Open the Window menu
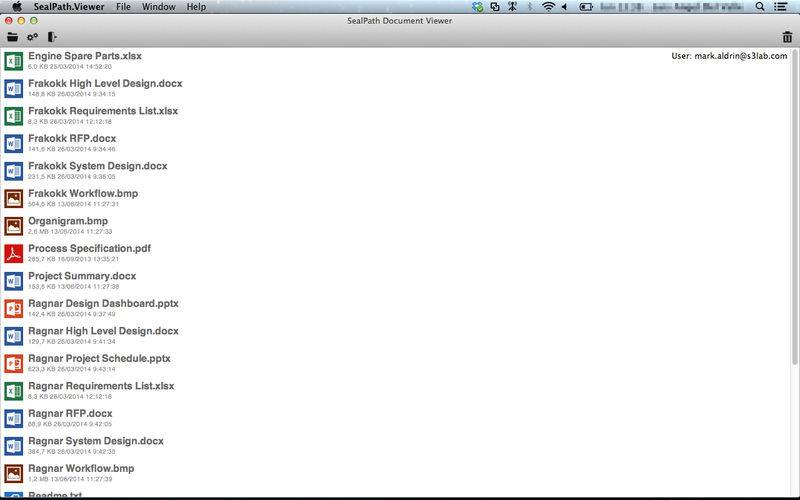This screenshot has width=800, height=500. click(159, 7)
